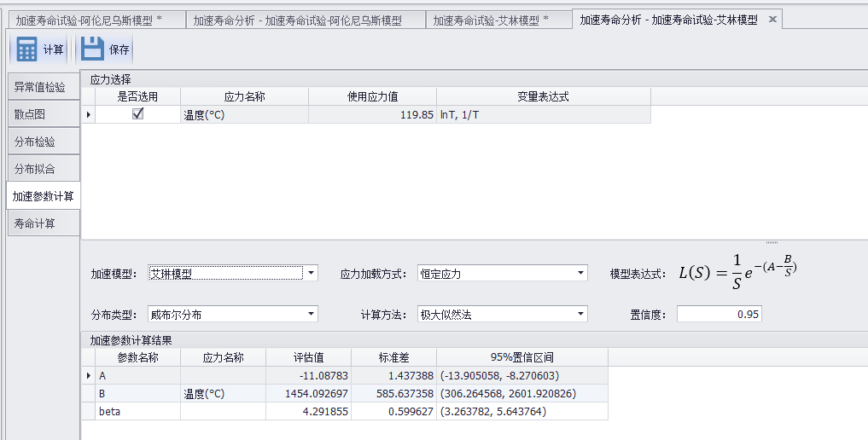Click the 置信度 input field
868x440 pixels.
[719, 314]
